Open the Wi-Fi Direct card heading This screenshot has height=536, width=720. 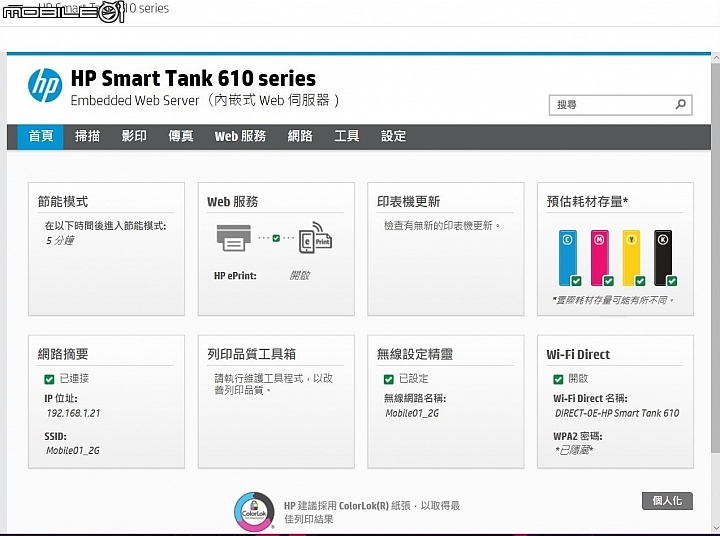coord(578,354)
